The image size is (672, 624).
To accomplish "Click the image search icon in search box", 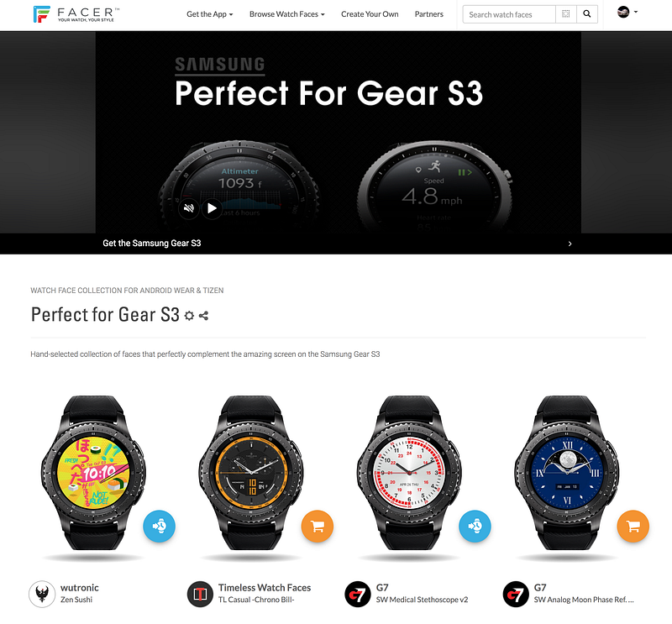I will point(565,14).
